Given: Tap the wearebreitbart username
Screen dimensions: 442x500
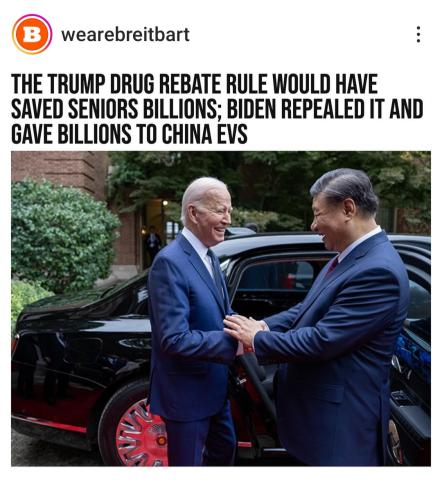Looking at the screenshot, I should [125, 35].
